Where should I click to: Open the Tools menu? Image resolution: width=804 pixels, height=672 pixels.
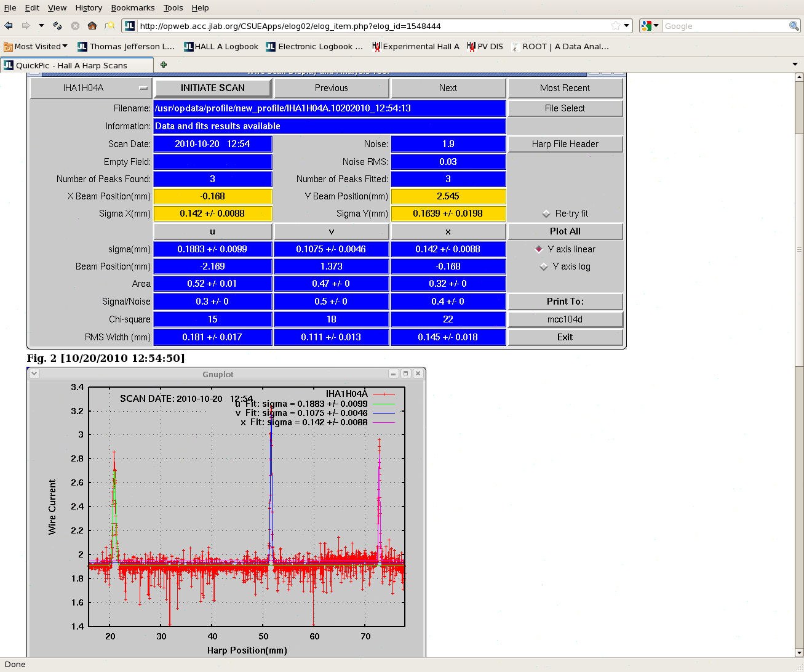pos(173,7)
